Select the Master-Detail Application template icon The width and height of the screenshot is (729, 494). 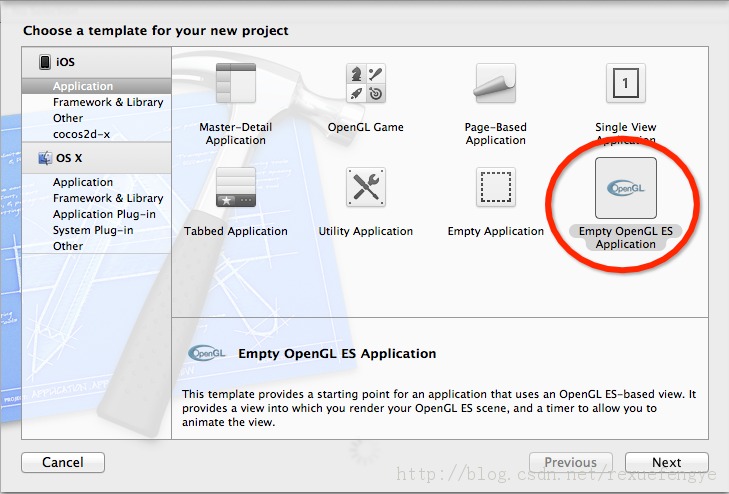[x=236, y=83]
